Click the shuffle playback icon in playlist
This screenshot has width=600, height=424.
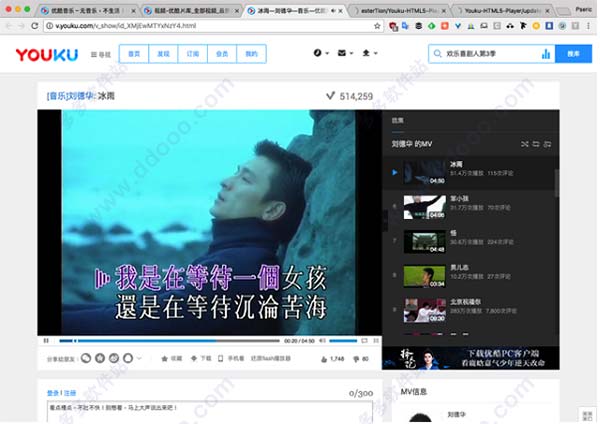pos(525,144)
